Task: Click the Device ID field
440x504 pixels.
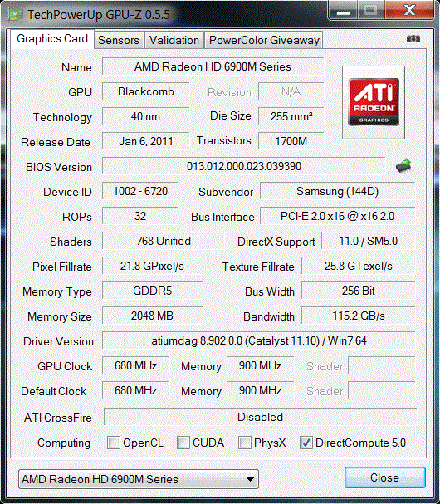Action: (140, 191)
